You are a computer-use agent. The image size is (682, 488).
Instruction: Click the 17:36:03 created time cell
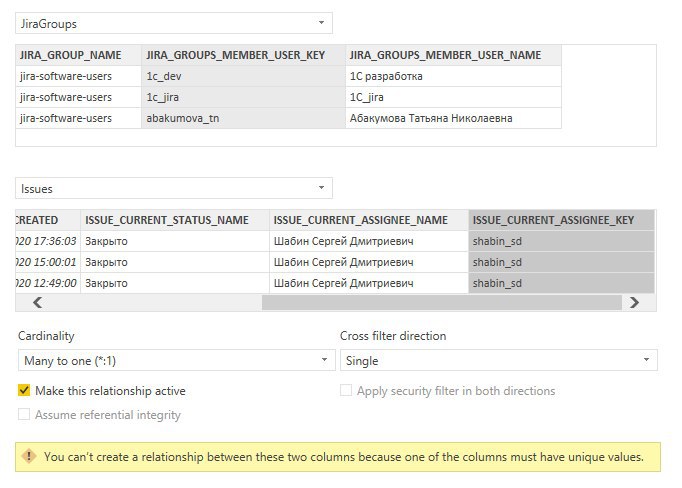pyautogui.click(x=48, y=241)
